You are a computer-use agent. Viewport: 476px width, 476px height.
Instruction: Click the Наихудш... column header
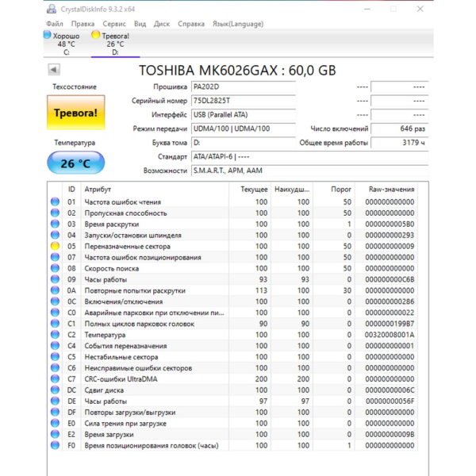[x=292, y=190]
